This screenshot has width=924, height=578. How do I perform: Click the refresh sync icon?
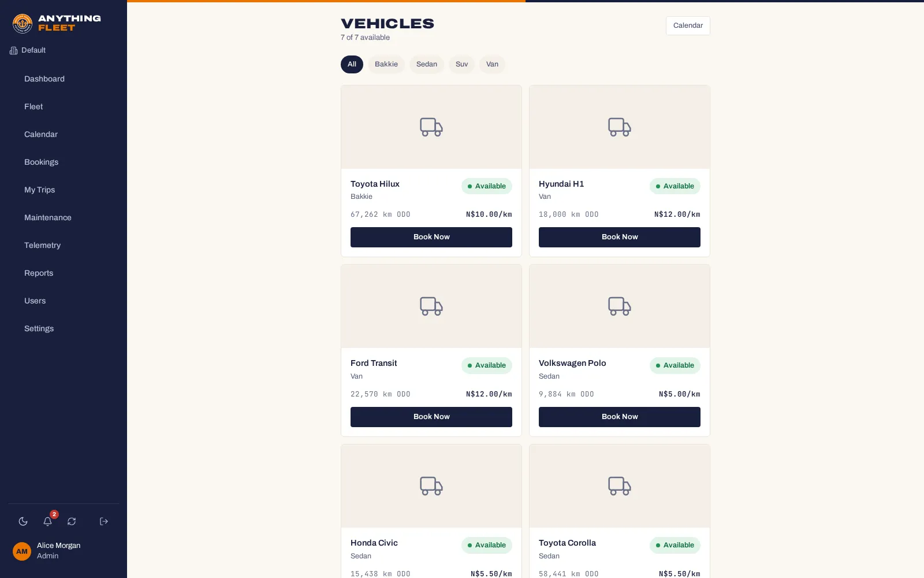(72, 521)
